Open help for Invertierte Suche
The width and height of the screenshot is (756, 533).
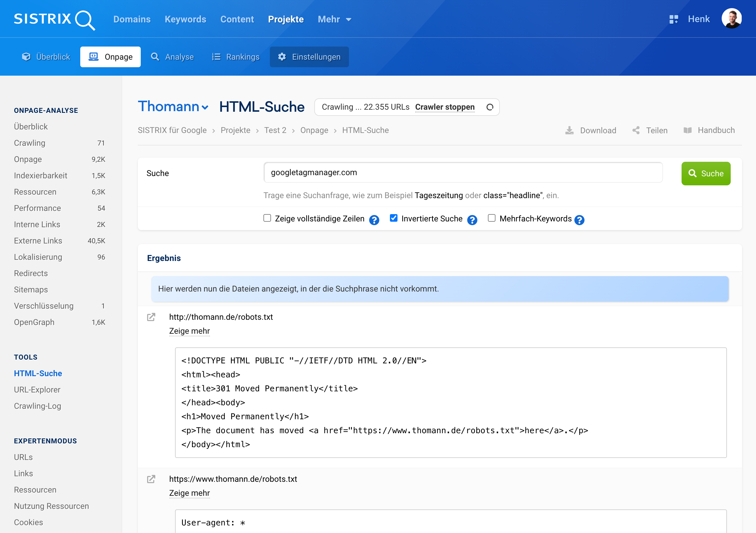click(x=472, y=220)
